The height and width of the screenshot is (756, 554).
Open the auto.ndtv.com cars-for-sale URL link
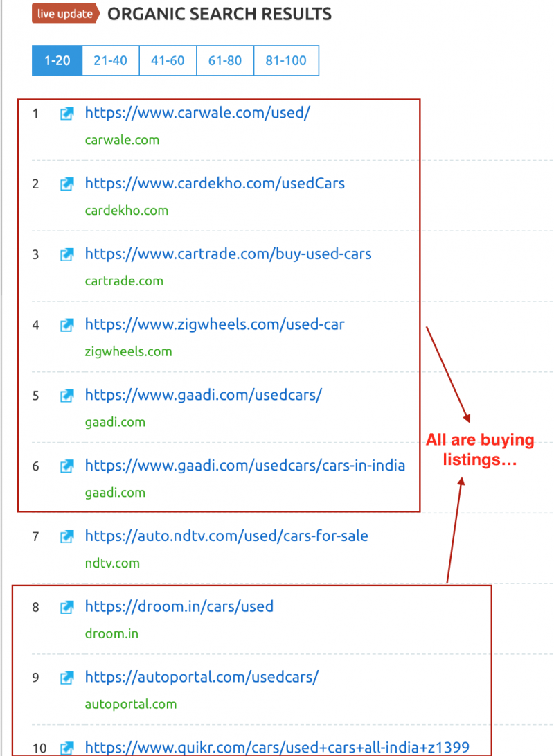[226, 536]
